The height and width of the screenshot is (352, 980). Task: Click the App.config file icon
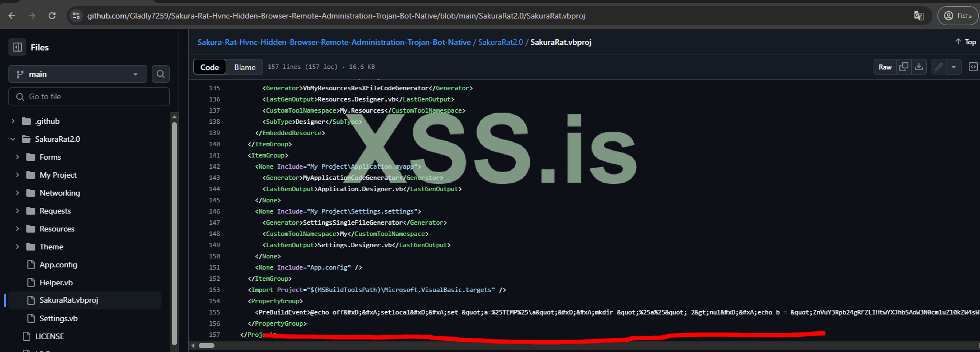point(31,265)
